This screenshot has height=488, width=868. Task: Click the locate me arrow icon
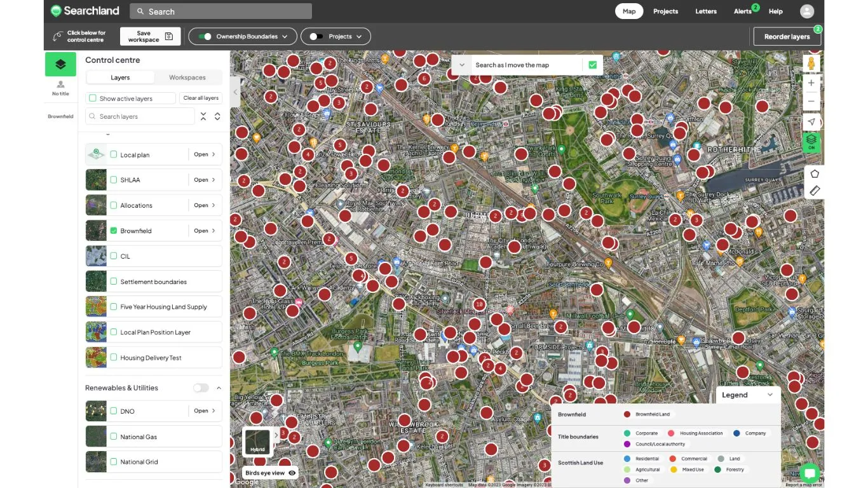click(x=811, y=122)
